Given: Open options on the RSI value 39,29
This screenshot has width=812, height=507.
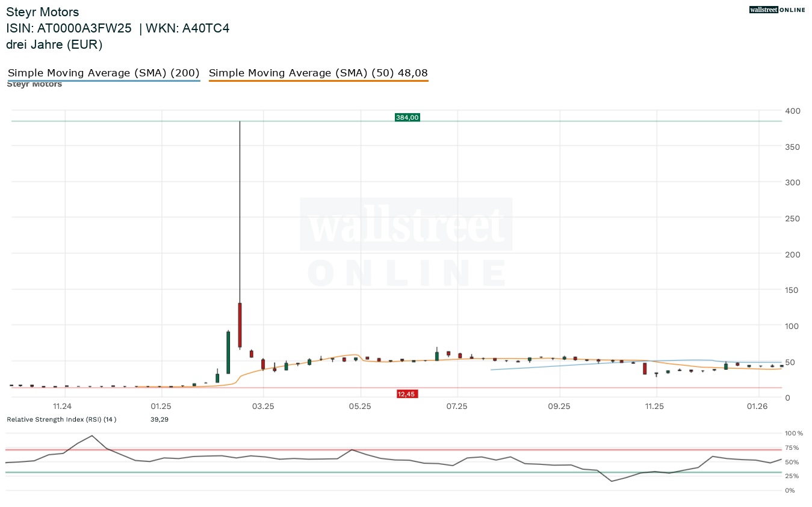Looking at the screenshot, I should (160, 419).
